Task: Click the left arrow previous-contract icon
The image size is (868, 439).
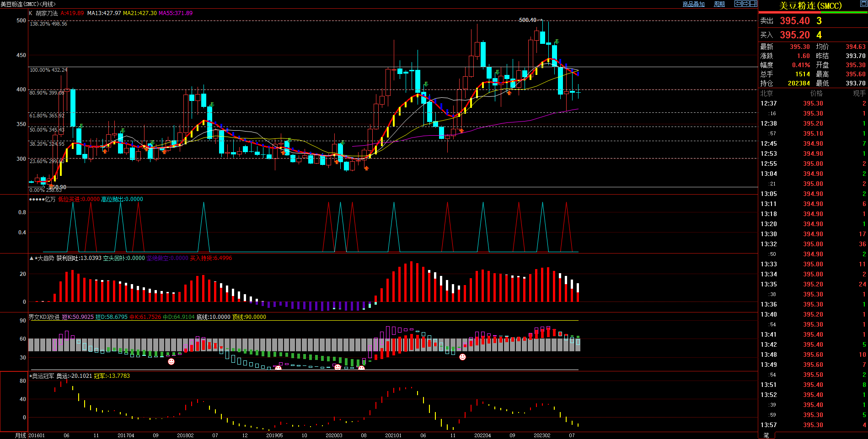Action: point(738,4)
